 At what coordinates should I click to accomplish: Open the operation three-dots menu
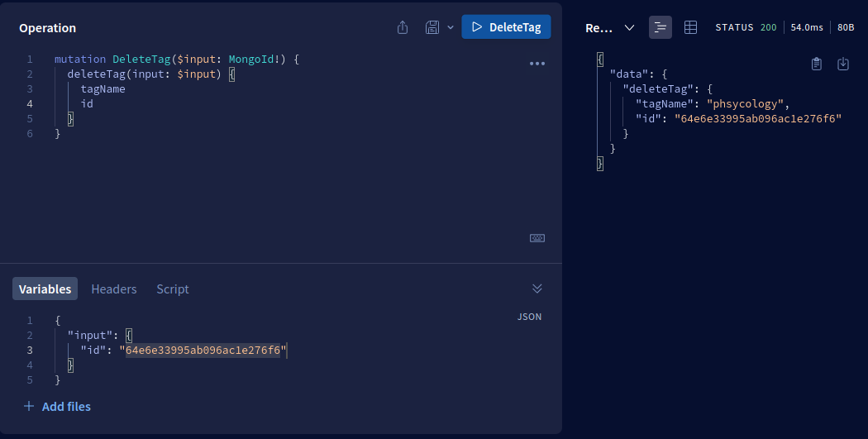tap(537, 64)
